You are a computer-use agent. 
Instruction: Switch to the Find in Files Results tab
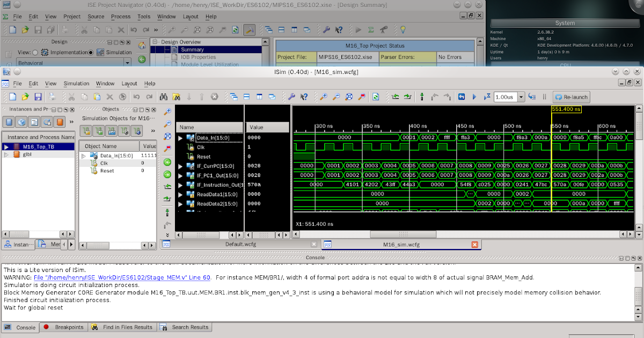point(122,327)
